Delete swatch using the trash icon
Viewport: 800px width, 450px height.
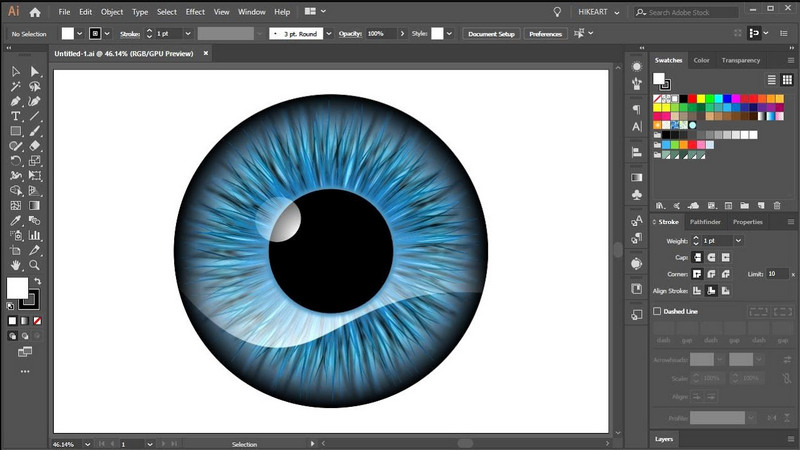click(776, 205)
